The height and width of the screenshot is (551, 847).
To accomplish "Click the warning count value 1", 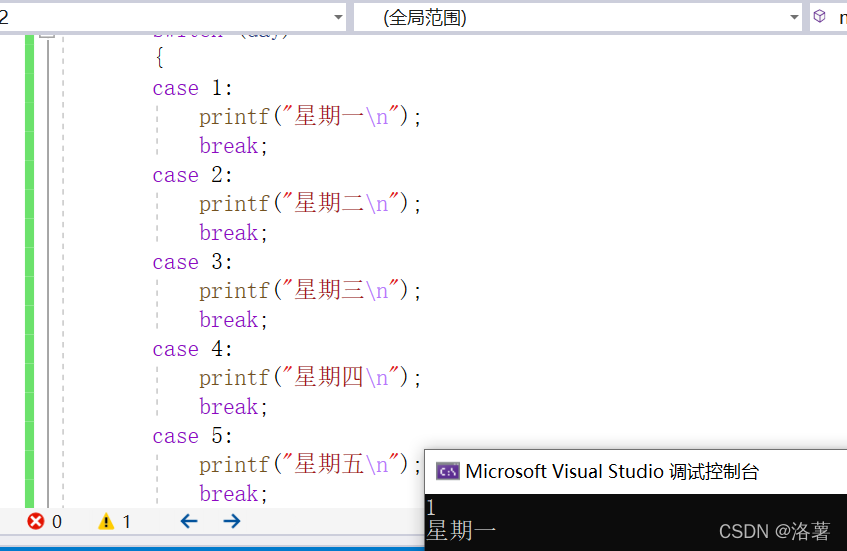I will tap(126, 522).
